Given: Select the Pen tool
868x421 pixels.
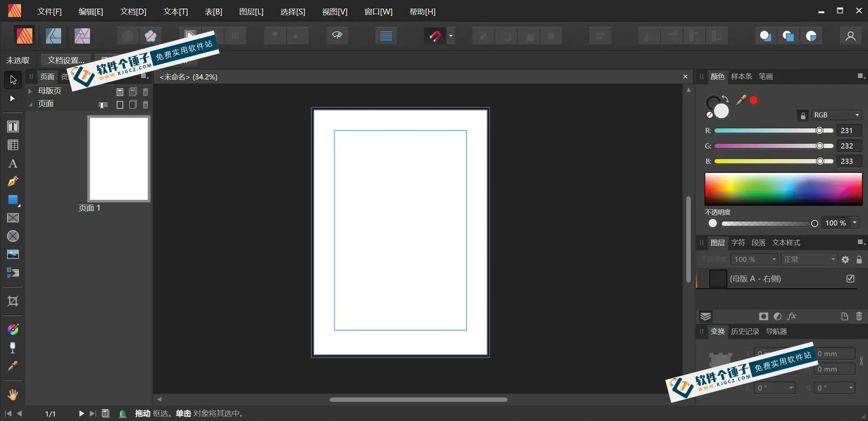Looking at the screenshot, I should (x=13, y=181).
